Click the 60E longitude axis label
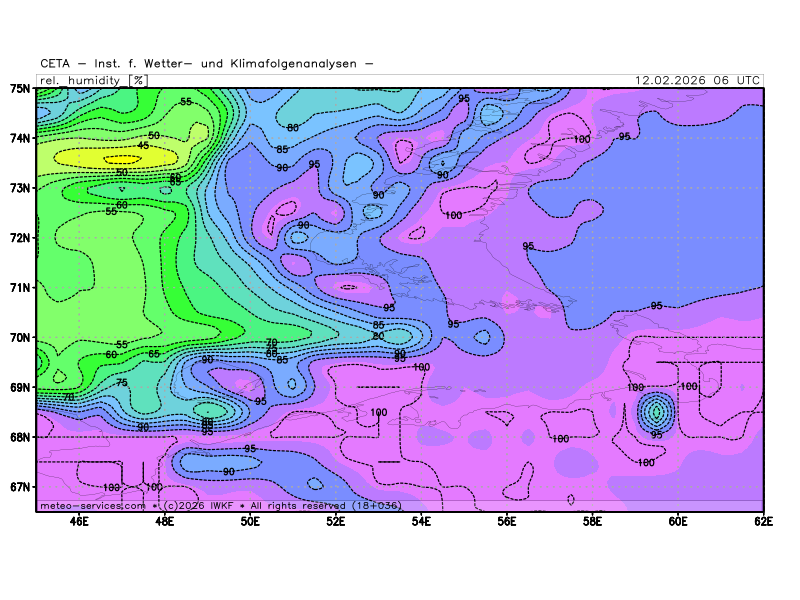This screenshot has height=600, width=800. point(678,521)
